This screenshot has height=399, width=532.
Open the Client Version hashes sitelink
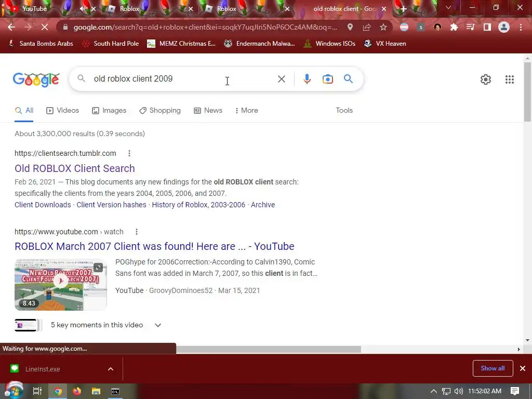[111, 205]
